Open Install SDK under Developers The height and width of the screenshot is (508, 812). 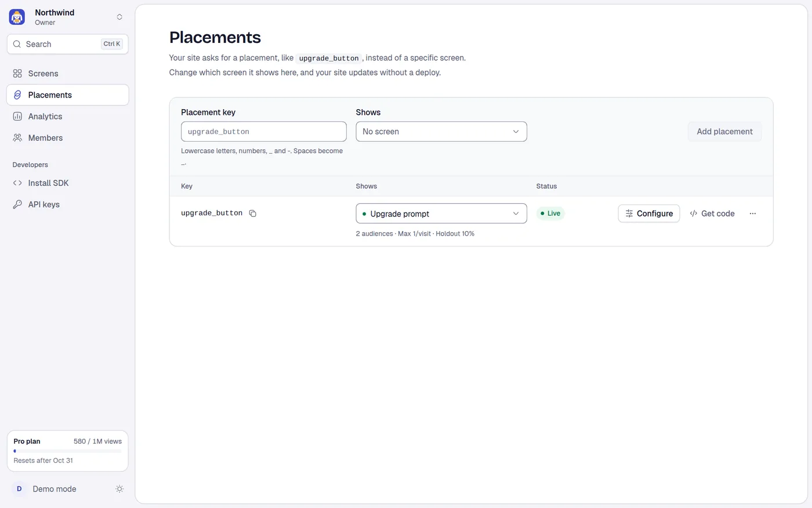[67, 183]
